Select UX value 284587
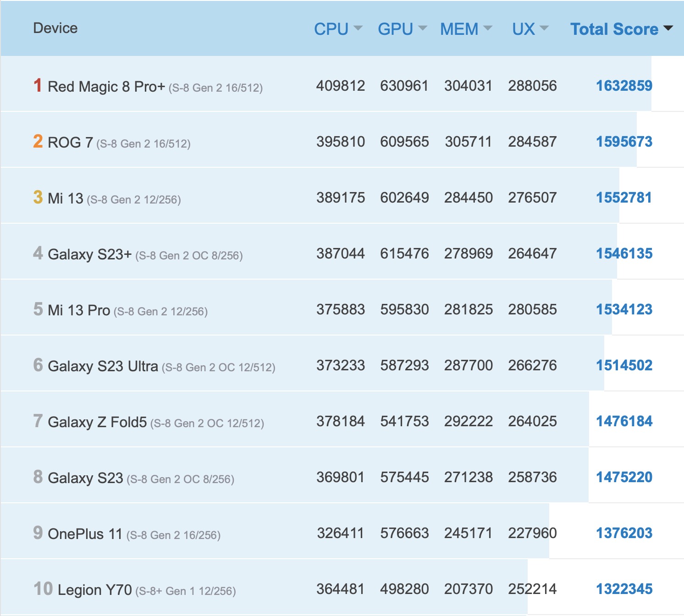This screenshot has width=684, height=616. [532, 142]
